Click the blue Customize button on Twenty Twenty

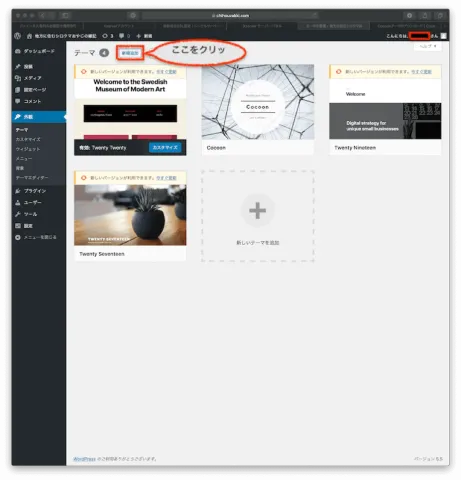(165, 147)
